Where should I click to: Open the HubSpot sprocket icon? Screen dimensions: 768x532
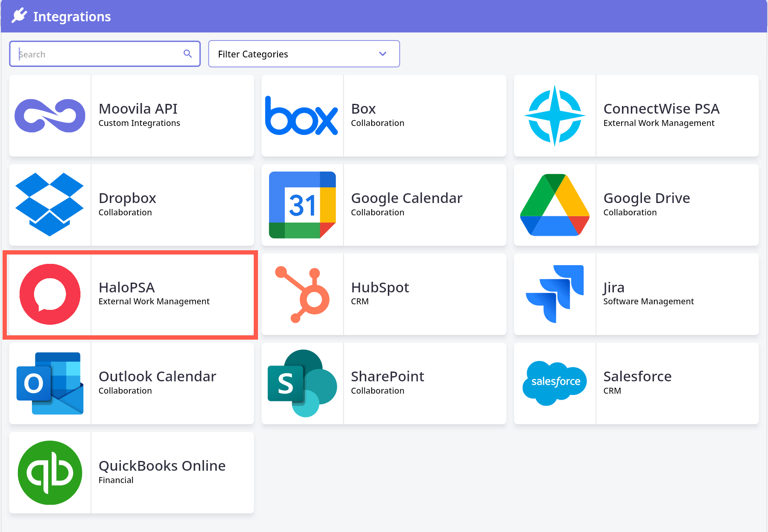(302, 294)
